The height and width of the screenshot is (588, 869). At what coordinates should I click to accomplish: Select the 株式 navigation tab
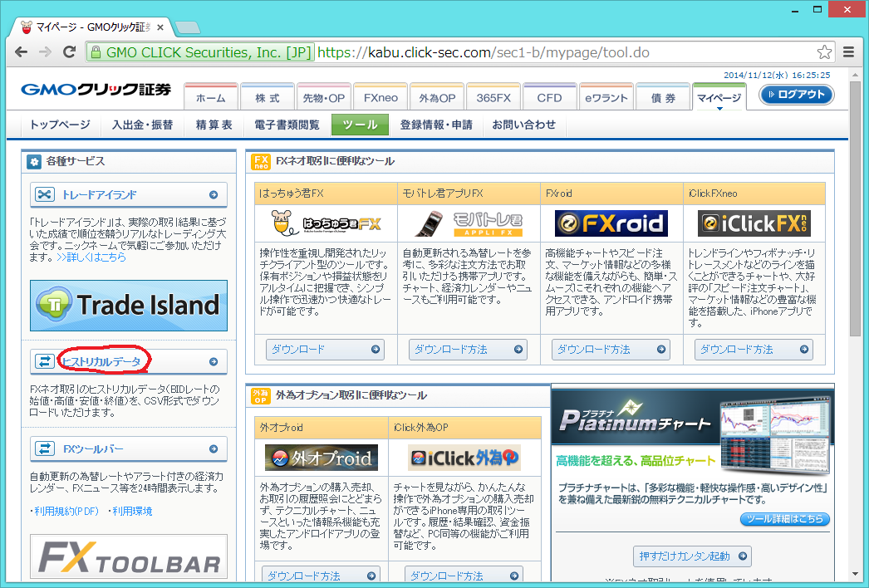tap(267, 98)
